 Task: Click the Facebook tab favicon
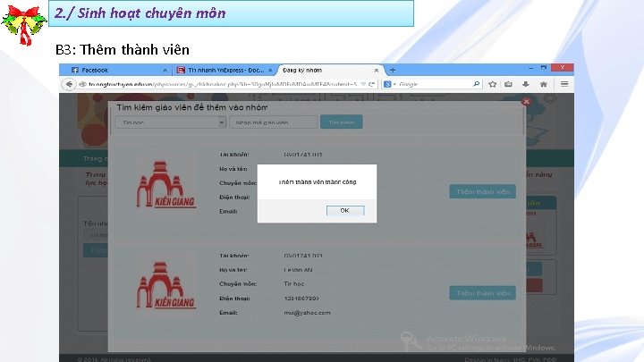[x=75, y=71]
